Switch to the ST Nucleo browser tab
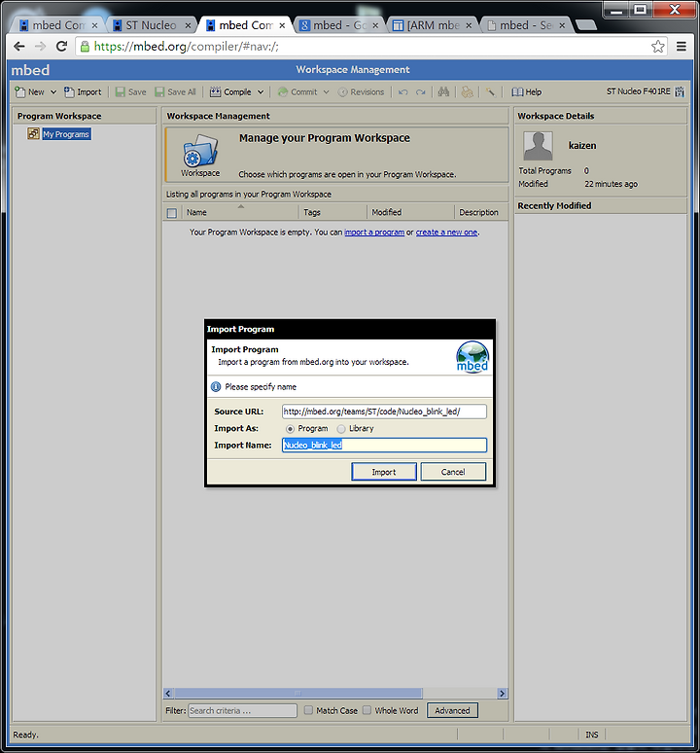Image resolution: width=700 pixels, height=753 pixels. coord(149,25)
